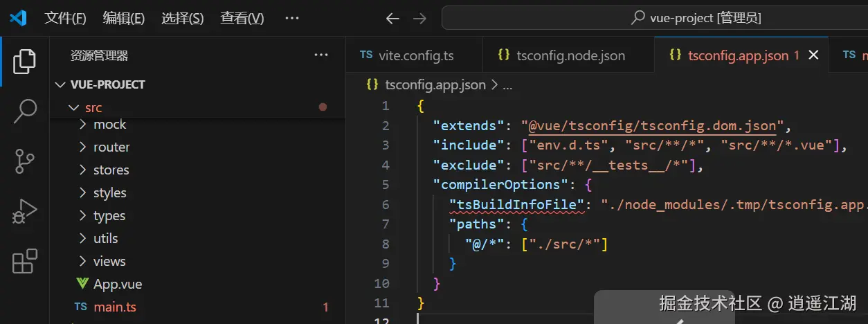
Task: Open explorer panel more actions ellipsis
Action: pos(321,55)
